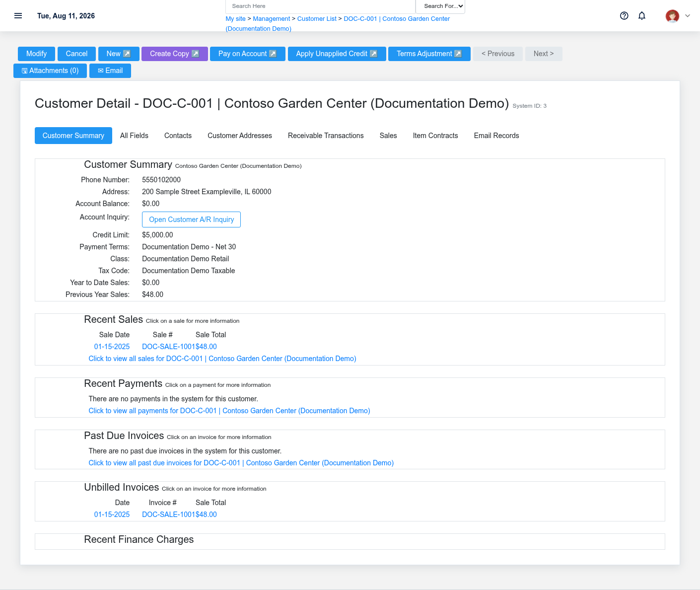Open DOC-SALE-1001 in Unbilled Invoices

pos(169,515)
